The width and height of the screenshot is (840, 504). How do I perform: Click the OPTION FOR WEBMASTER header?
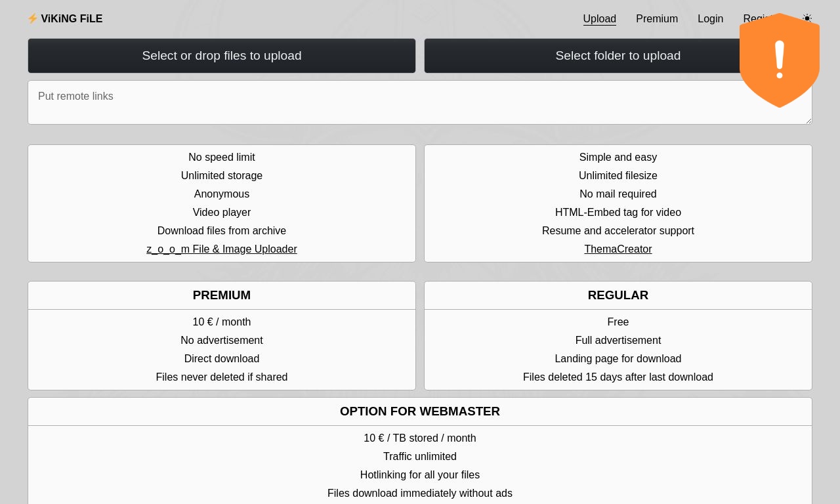tap(420, 411)
